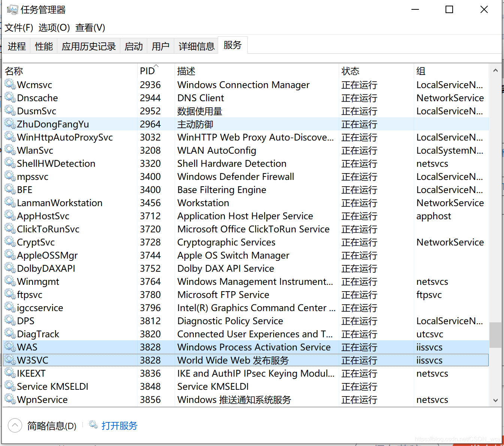Select the Microsoft FTP Service description
This screenshot has height=446, width=504.
point(223,295)
